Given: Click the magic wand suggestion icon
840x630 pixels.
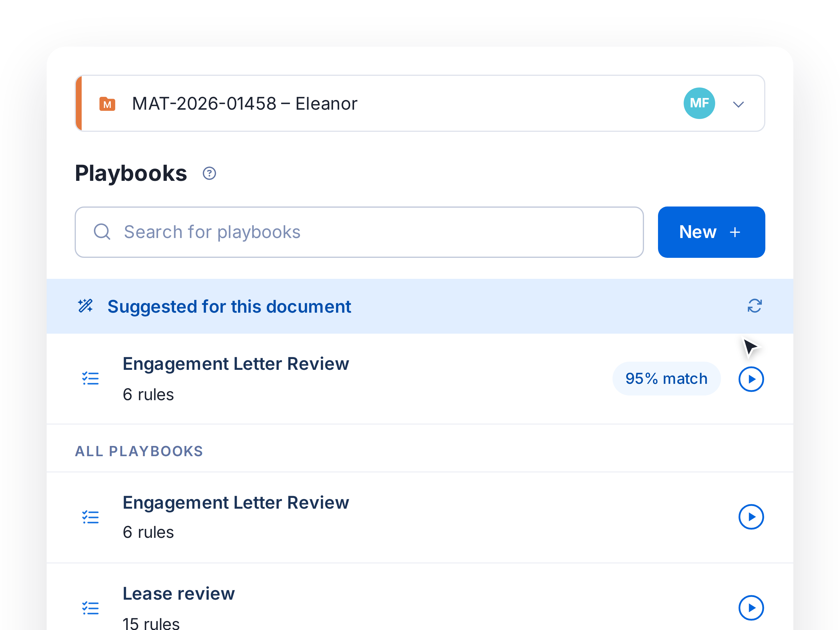Looking at the screenshot, I should (85, 306).
